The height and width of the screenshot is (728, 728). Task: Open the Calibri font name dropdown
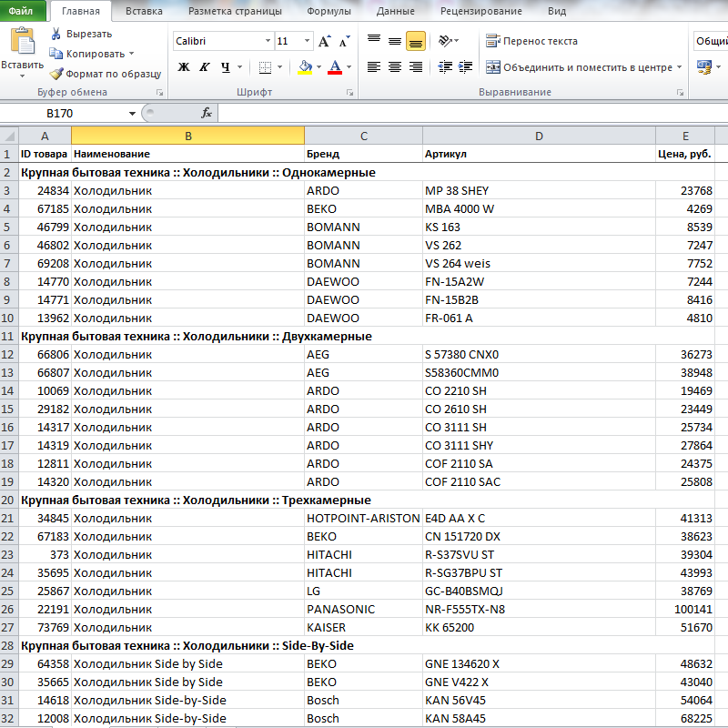point(268,41)
